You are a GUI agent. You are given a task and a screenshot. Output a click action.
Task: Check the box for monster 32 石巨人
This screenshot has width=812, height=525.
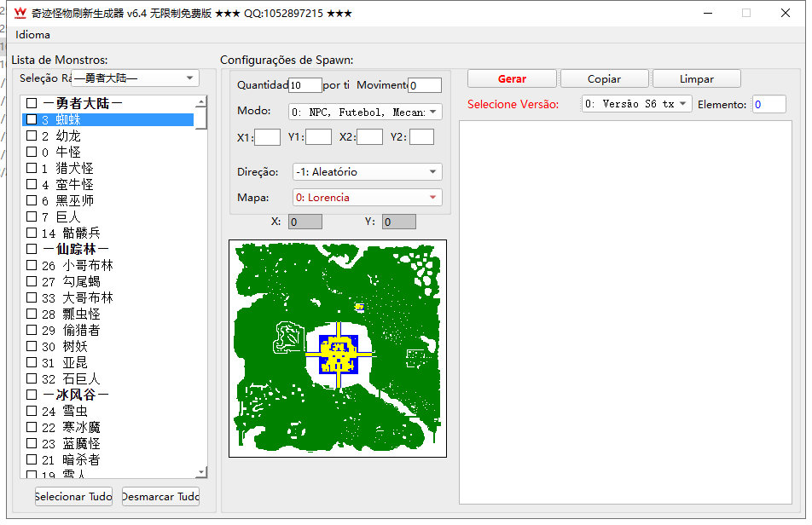pos(32,378)
